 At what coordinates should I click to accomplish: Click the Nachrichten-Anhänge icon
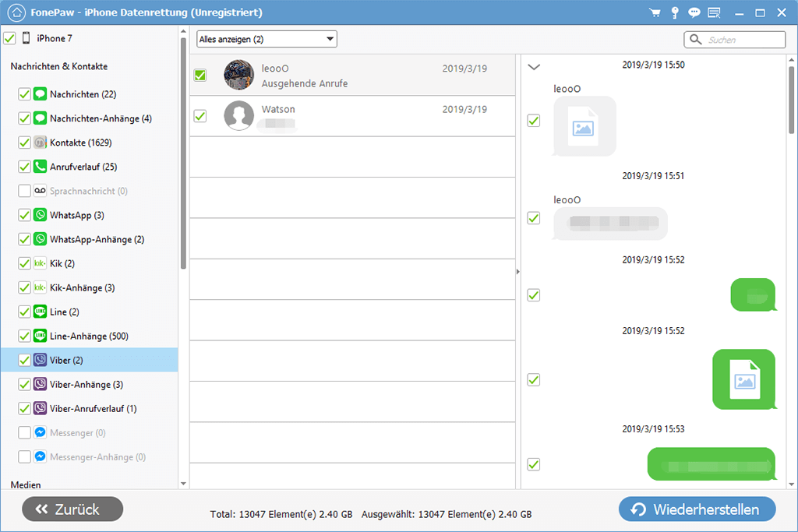[x=41, y=118]
